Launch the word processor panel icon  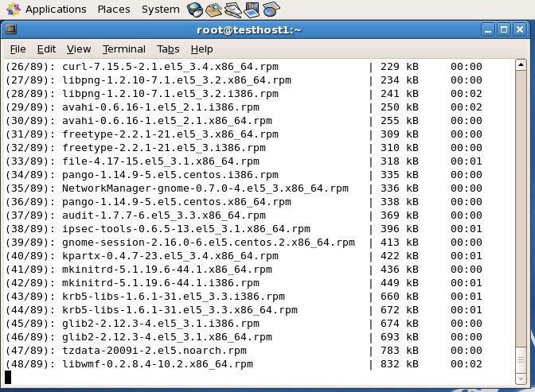232,10
